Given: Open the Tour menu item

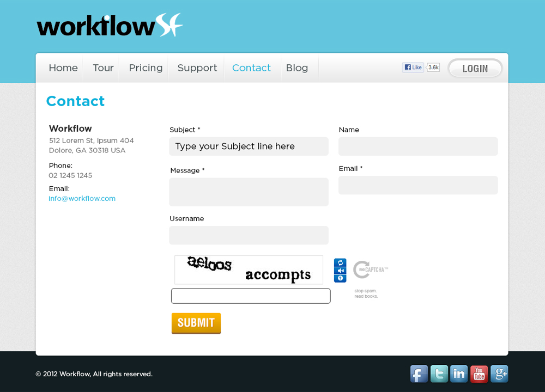Looking at the screenshot, I should tap(103, 68).
